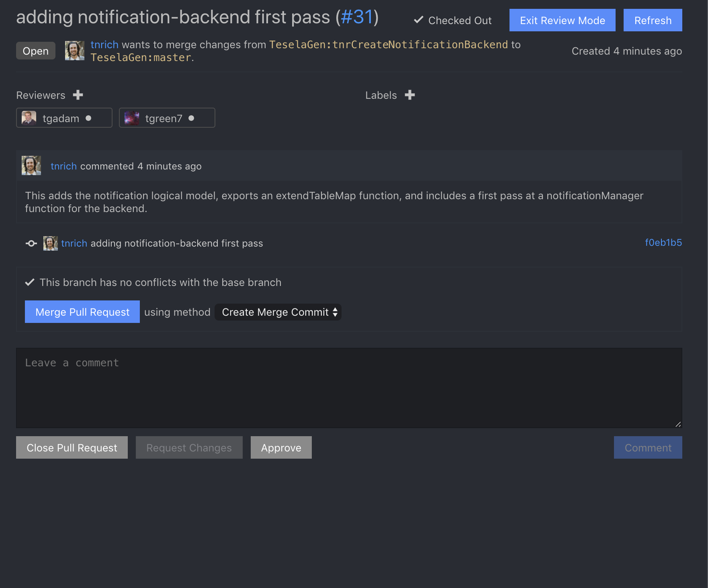Click the add Labels plus icon
The image size is (708, 588).
point(410,95)
